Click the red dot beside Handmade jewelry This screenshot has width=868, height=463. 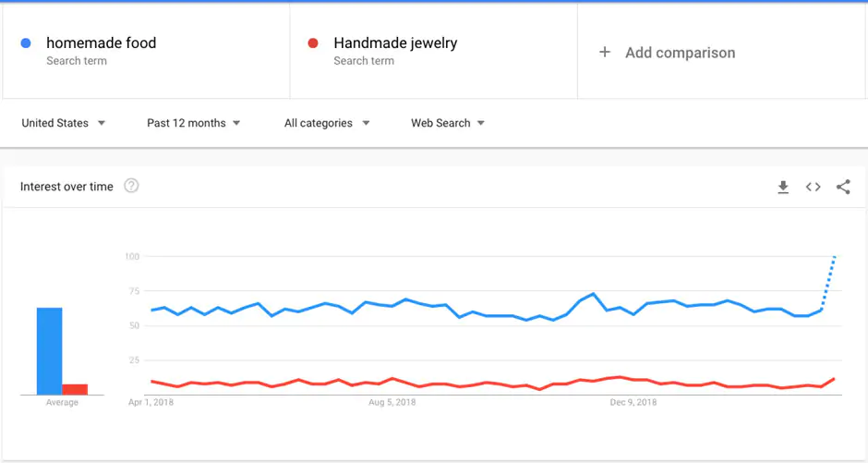313,43
